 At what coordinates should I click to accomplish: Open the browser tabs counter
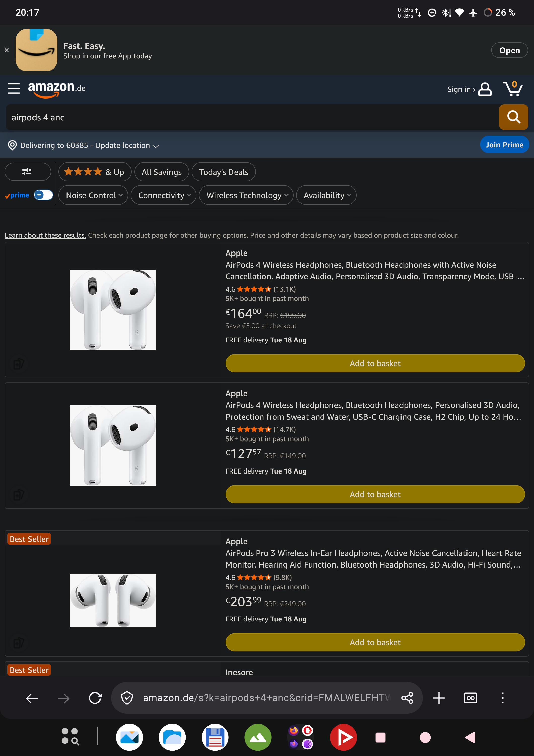[x=471, y=698]
